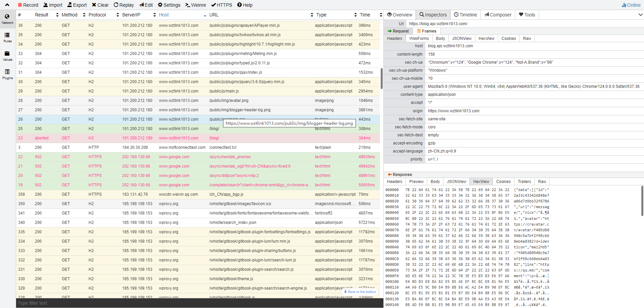The width and height of the screenshot is (644, 308).
Task: Open the Plugins panel in sidebar
Action: (x=7, y=74)
